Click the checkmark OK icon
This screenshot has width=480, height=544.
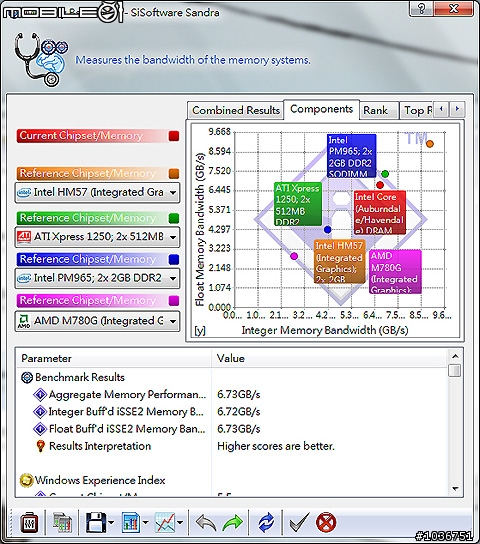click(x=299, y=522)
